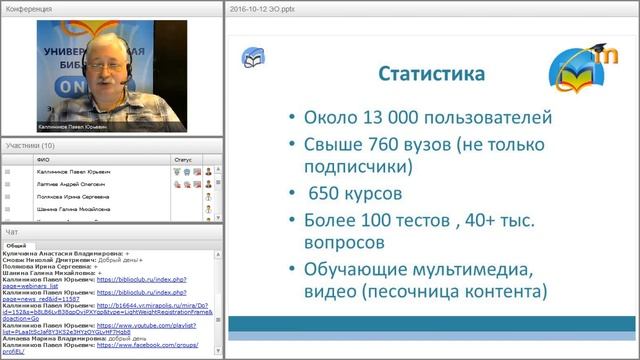Click the small book logo left of the slide title
Screen dimensions: 640x360
tap(253, 58)
